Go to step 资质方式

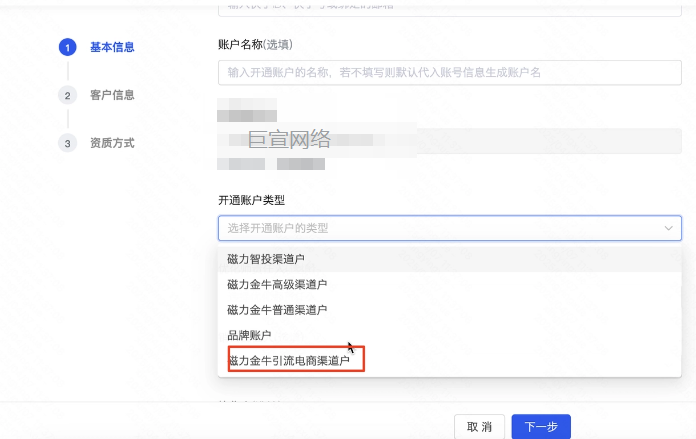click(x=112, y=143)
